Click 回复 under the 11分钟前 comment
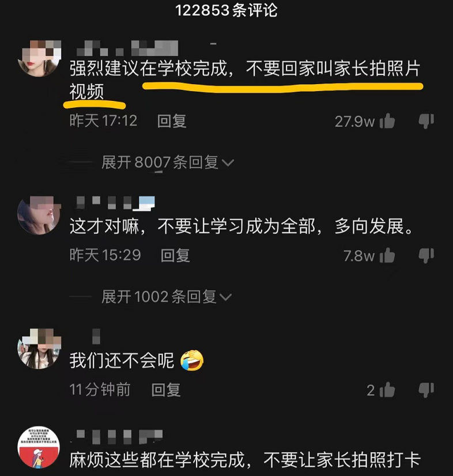The image size is (453, 476). coord(166,390)
